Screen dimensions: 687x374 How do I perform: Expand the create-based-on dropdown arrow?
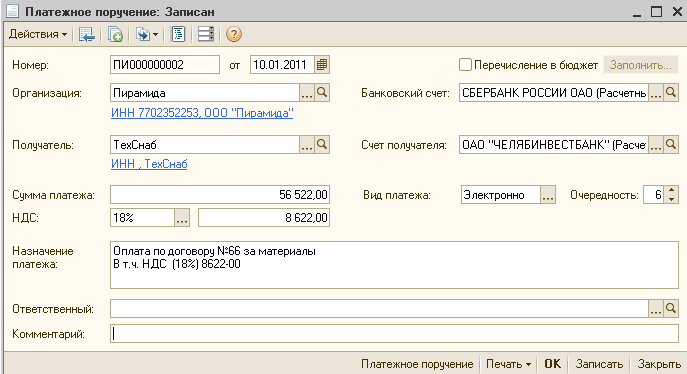155,34
